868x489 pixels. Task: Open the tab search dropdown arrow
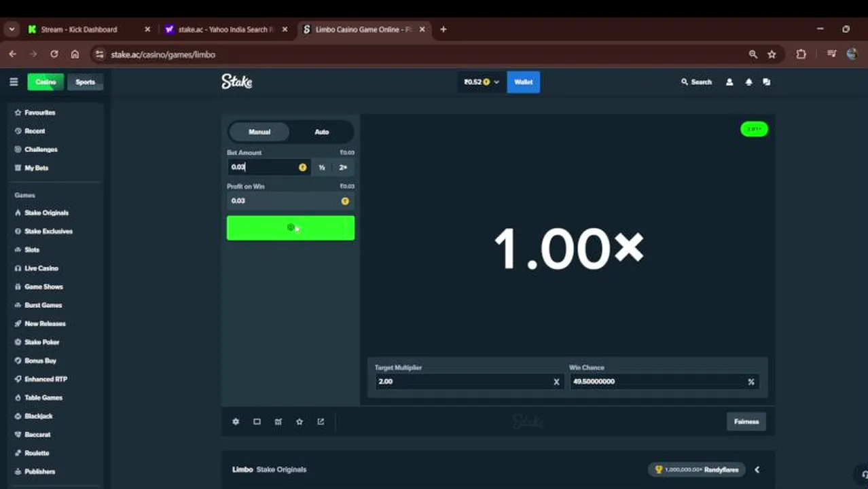(12, 29)
